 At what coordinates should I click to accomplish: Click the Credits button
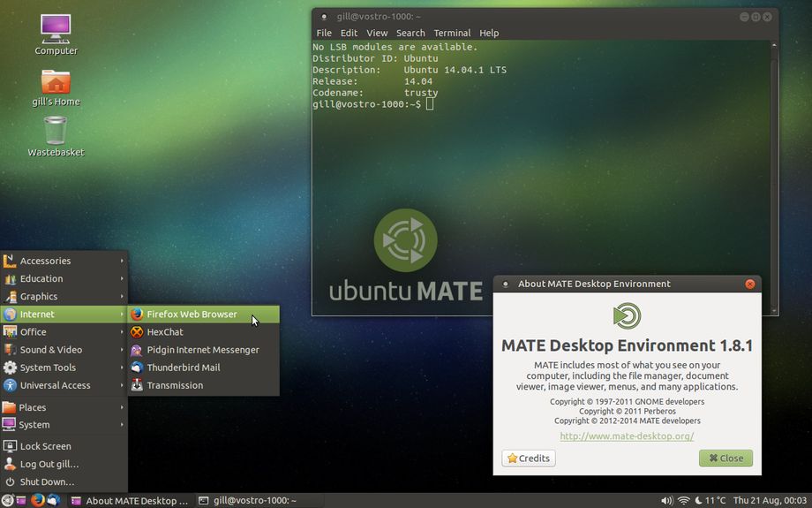pyautogui.click(x=529, y=459)
